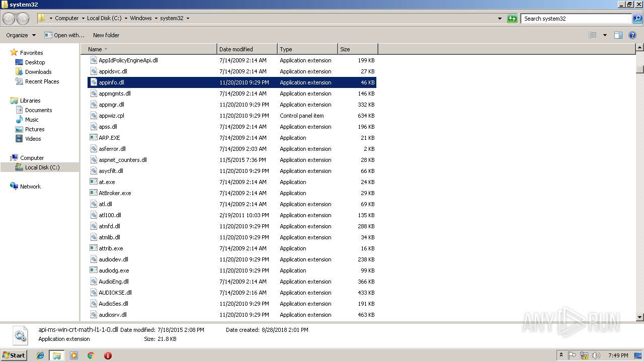Launch Google Chrome from taskbar
This screenshot has height=362, width=644.
(91, 355)
